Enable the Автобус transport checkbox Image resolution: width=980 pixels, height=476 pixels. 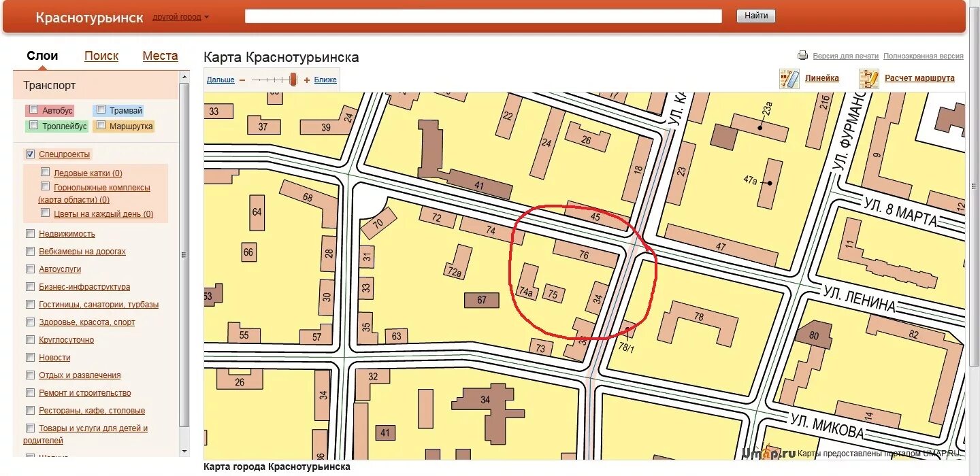pyautogui.click(x=33, y=109)
